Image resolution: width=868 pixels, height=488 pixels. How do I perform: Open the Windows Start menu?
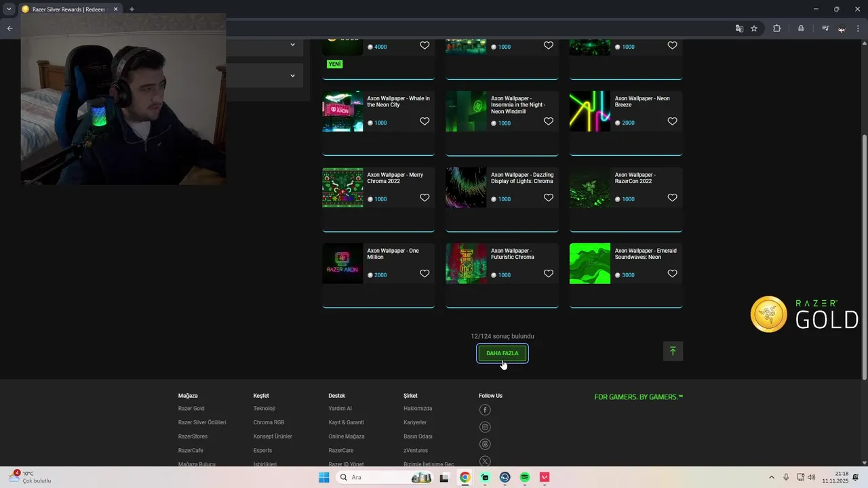324,477
